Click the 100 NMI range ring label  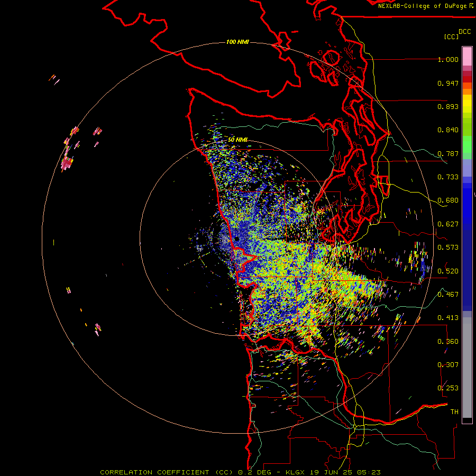tap(237, 42)
